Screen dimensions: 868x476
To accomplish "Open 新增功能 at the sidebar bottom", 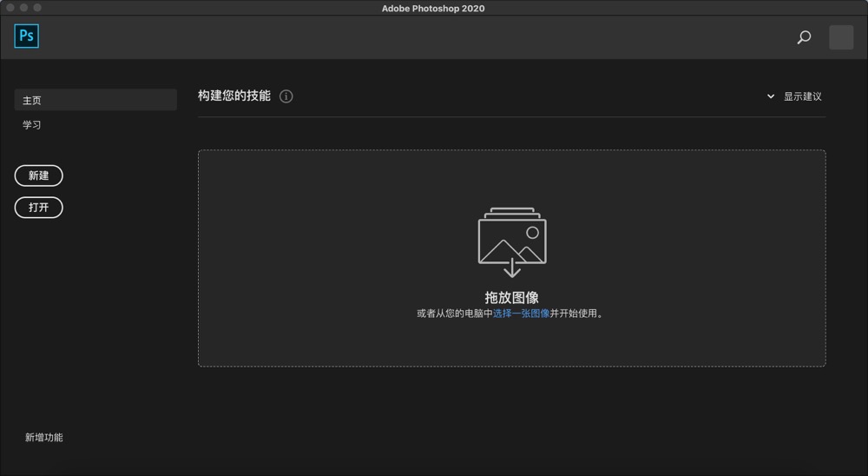I will tap(43, 437).
